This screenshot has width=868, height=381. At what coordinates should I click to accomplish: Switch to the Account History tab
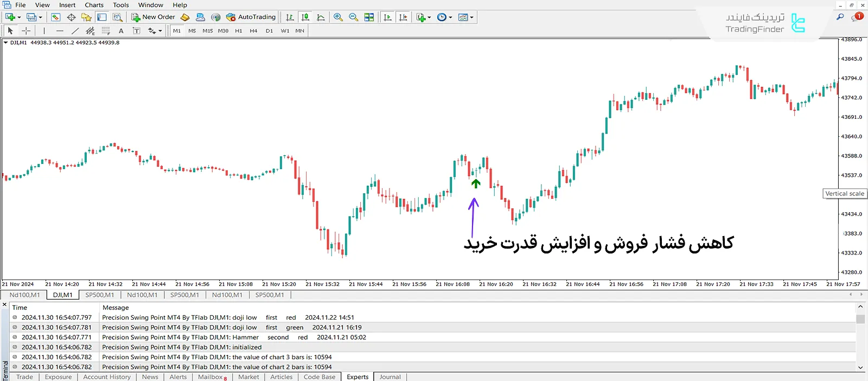point(107,377)
